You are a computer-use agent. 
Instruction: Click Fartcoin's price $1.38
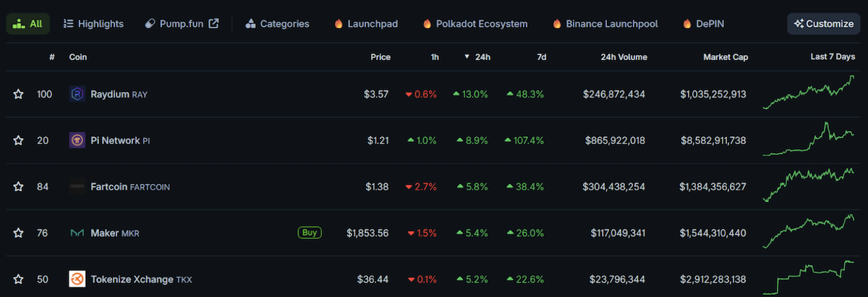(377, 187)
